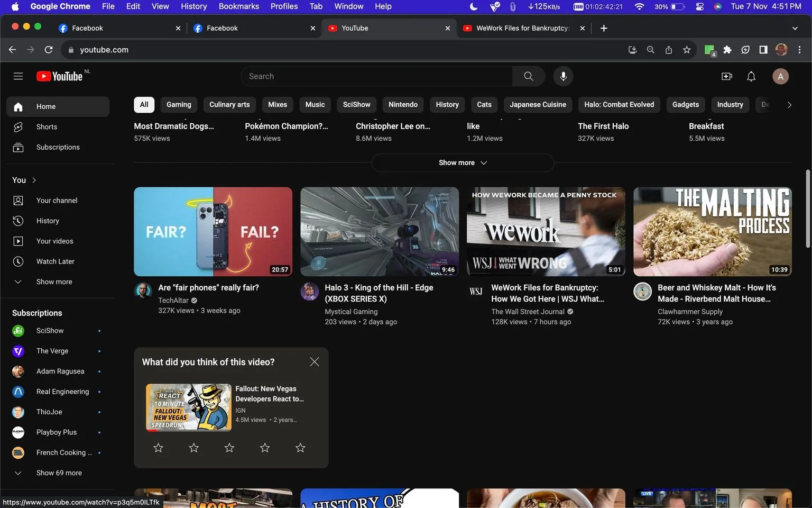The image size is (812, 508).
Task: Reload the page
Action: click(49, 50)
